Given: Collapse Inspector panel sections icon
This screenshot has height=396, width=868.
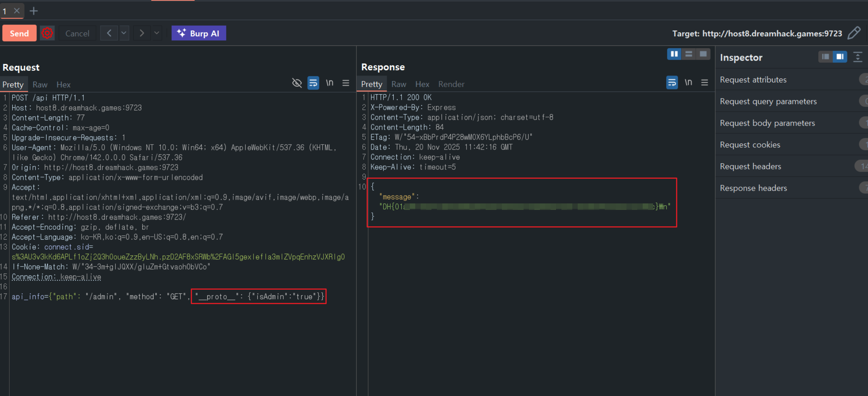Looking at the screenshot, I should point(858,57).
